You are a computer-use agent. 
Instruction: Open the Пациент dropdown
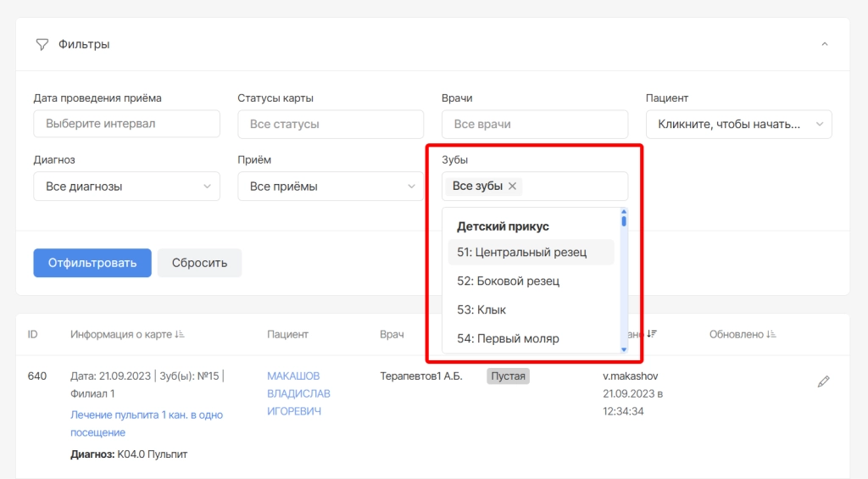pos(738,124)
